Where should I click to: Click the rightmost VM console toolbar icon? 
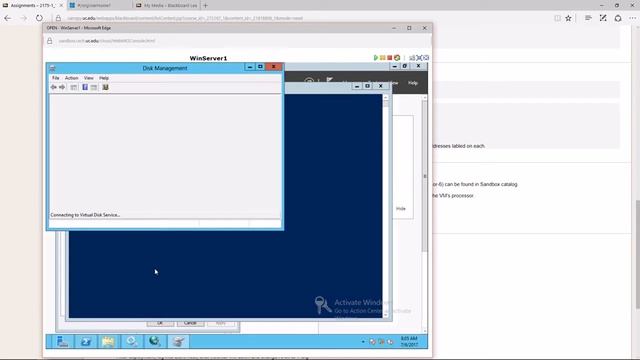pos(426,58)
